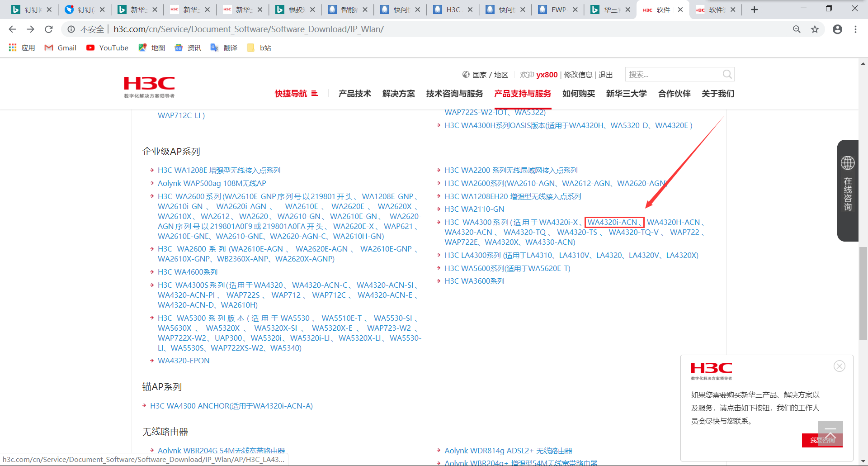The width and height of the screenshot is (868, 466).
Task: Open the browser zoom magnifier icon
Action: click(x=797, y=29)
